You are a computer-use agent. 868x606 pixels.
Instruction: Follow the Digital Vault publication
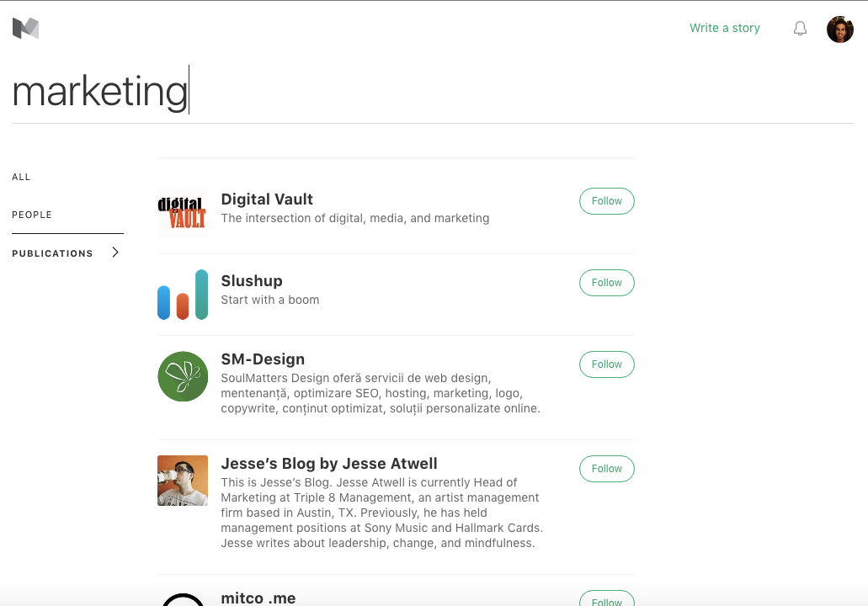[x=606, y=201]
